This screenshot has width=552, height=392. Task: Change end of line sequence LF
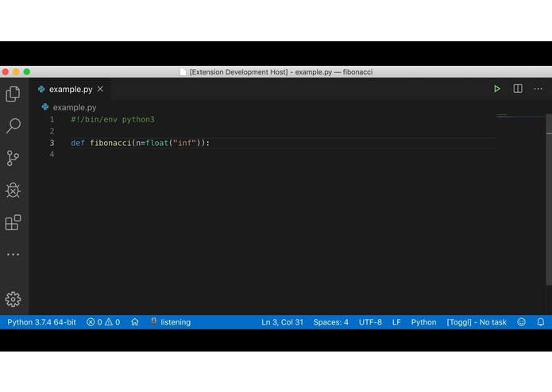click(396, 322)
